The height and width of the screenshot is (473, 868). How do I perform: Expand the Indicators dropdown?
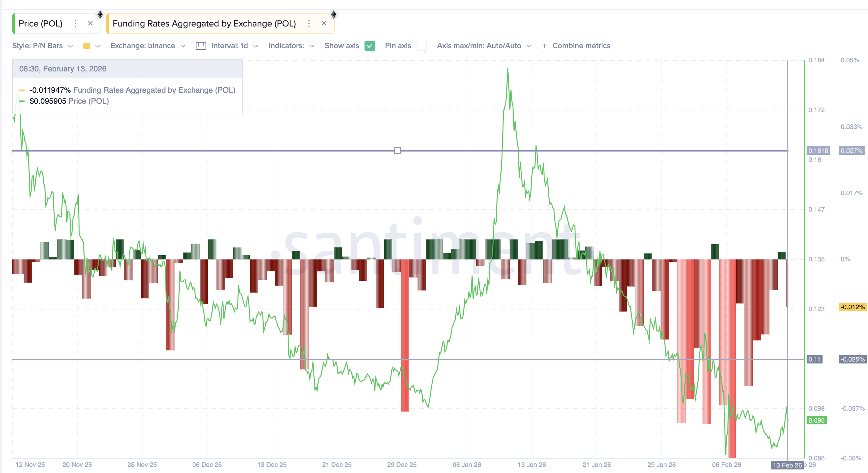click(x=291, y=46)
